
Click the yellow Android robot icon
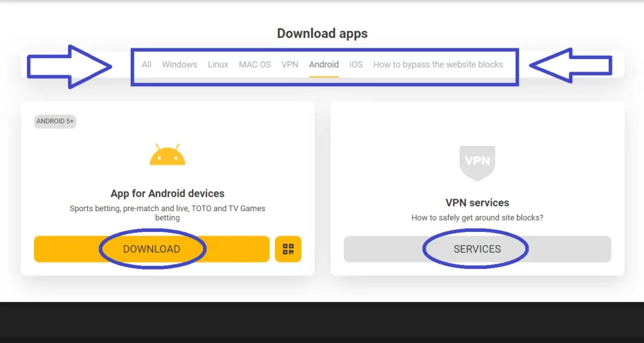coord(167,155)
